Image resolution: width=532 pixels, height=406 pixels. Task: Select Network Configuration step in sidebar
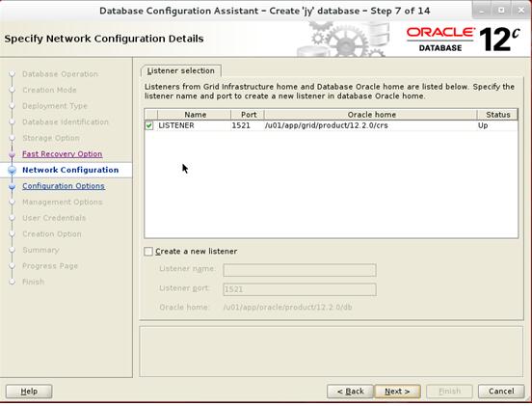[x=70, y=170]
